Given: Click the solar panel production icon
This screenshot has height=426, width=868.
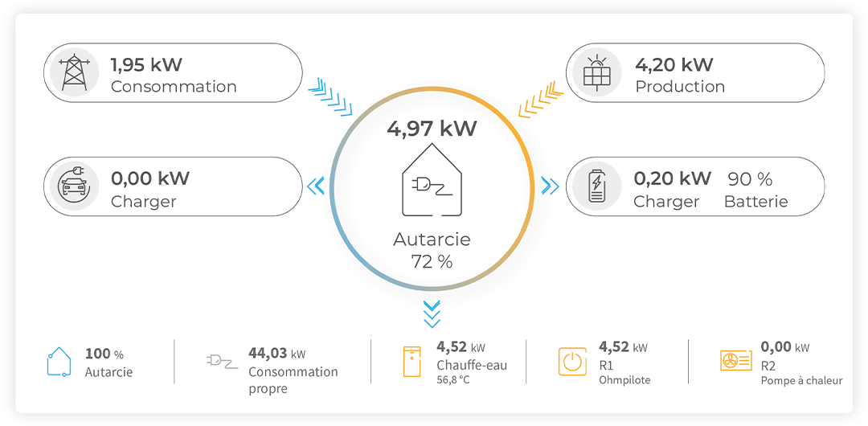Looking at the screenshot, I should [x=596, y=72].
